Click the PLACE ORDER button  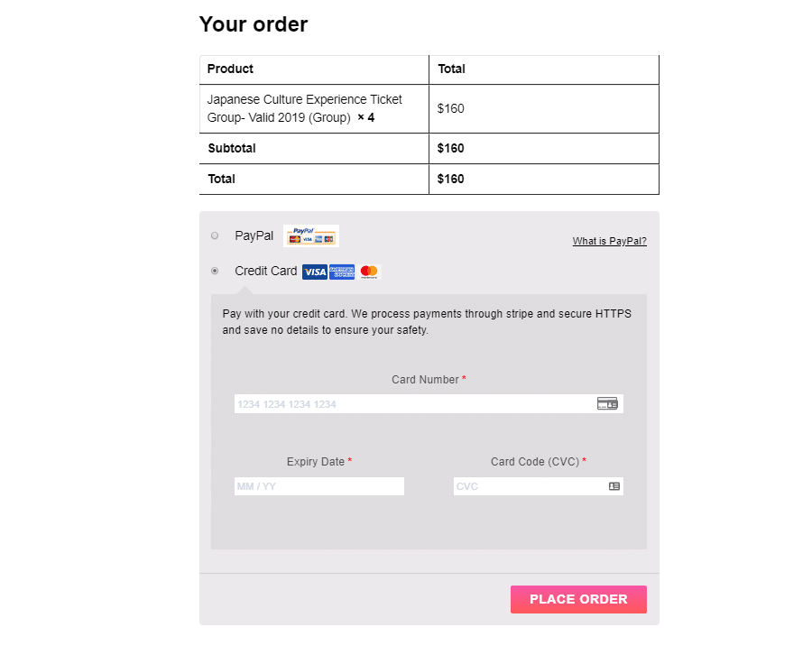[x=578, y=599]
